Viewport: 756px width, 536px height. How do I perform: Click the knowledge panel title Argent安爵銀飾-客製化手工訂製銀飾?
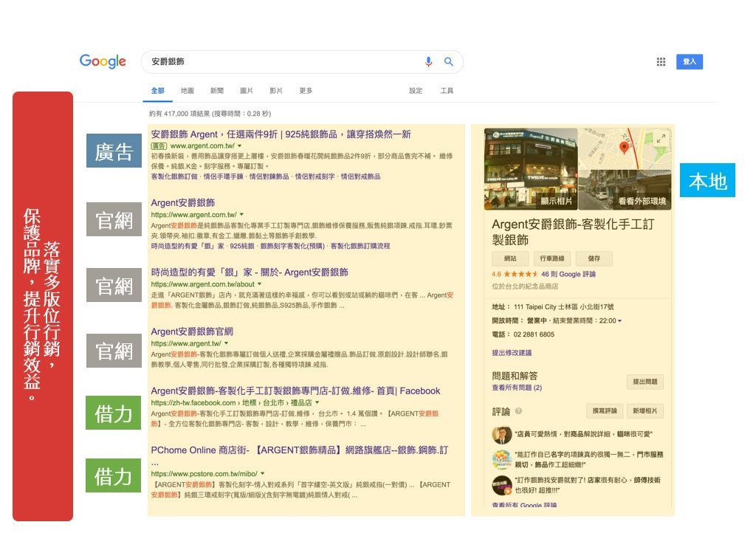[573, 232]
